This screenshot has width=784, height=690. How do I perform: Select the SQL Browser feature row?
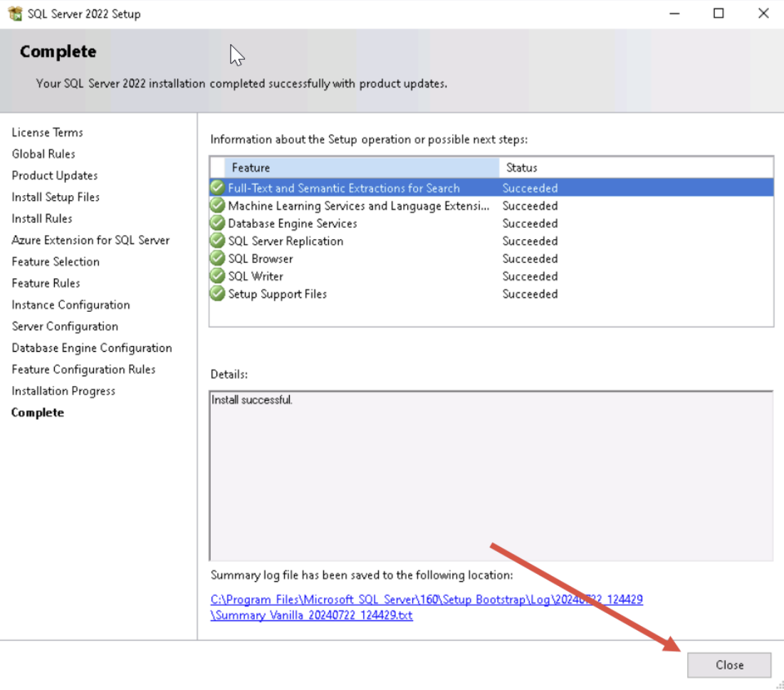(491, 258)
